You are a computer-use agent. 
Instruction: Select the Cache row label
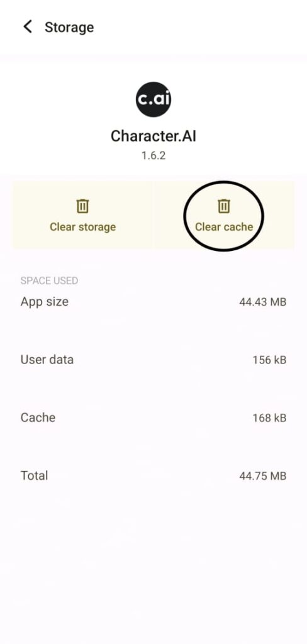pyautogui.click(x=38, y=418)
